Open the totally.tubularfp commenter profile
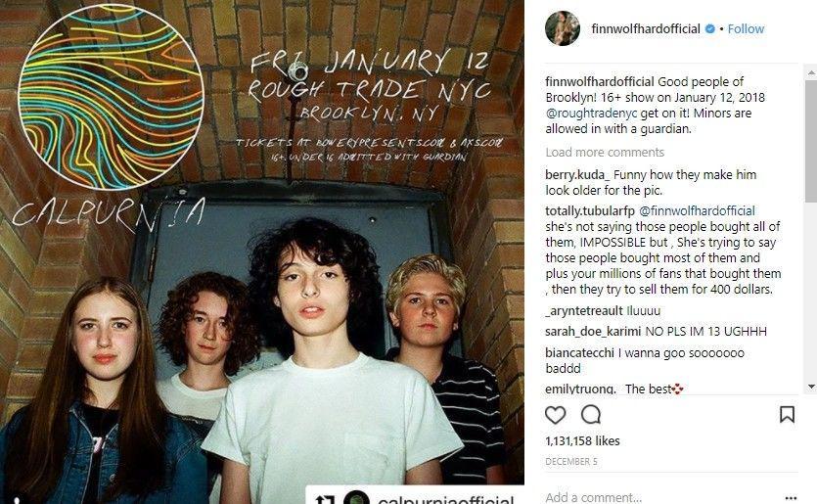The width and height of the screenshot is (817, 504). click(x=590, y=211)
